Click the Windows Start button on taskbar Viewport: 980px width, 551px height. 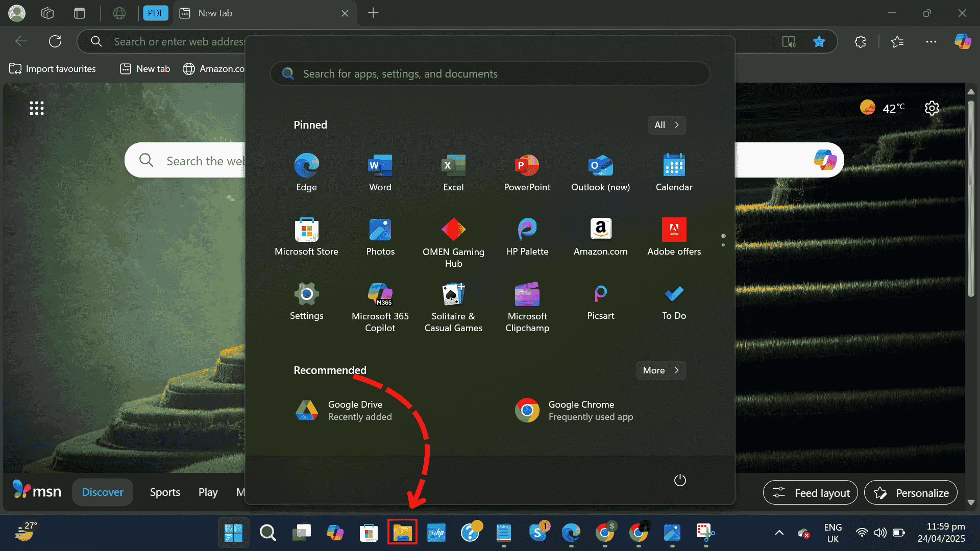tap(234, 533)
